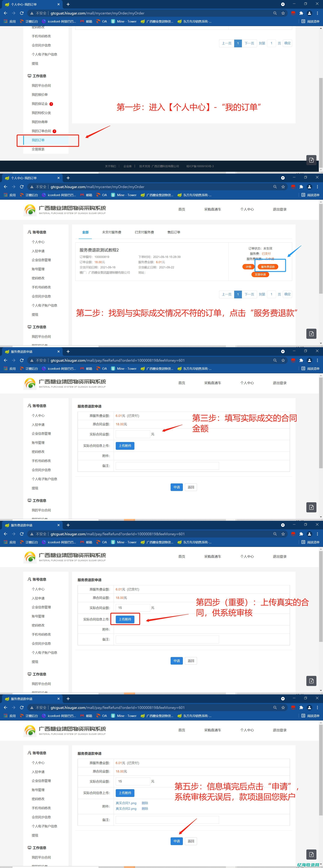Open 个人中心 top navigation in 第五步 window
323x868 pixels.
click(x=247, y=730)
